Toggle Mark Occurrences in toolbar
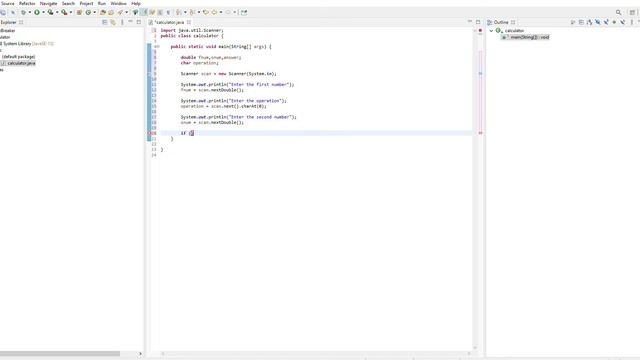640x360 pixels. point(143,12)
